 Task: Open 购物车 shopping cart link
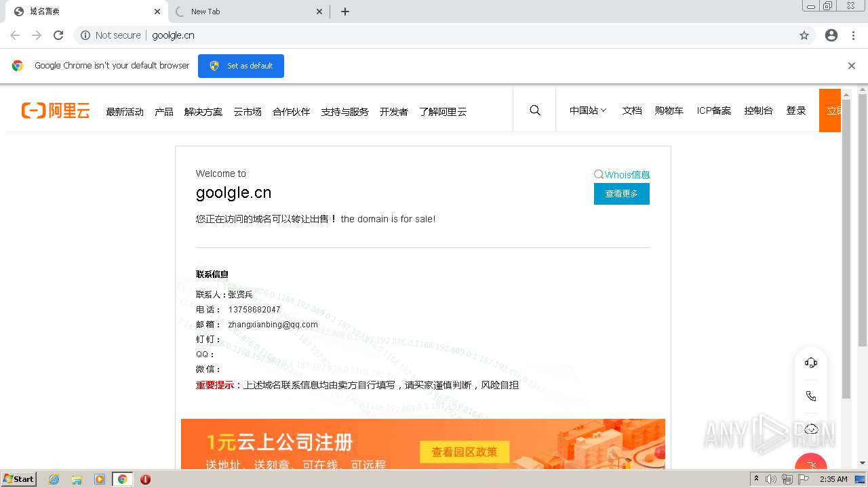coord(669,110)
